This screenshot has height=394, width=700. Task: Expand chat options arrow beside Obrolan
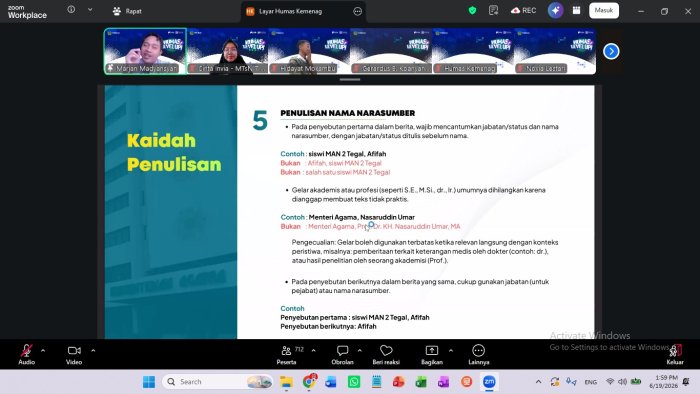360,351
